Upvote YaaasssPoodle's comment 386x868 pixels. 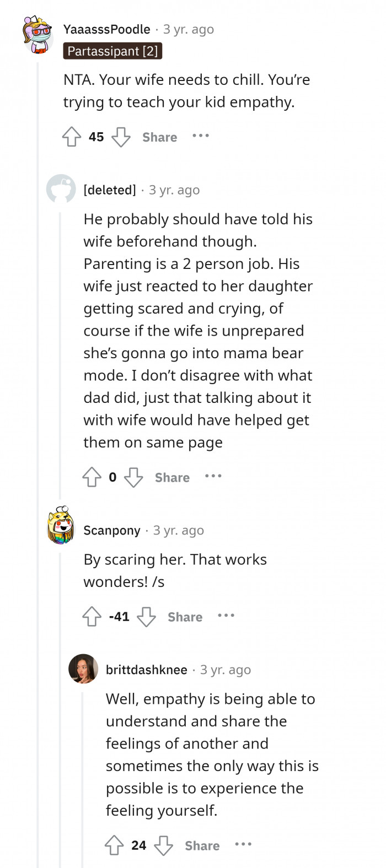(72, 137)
